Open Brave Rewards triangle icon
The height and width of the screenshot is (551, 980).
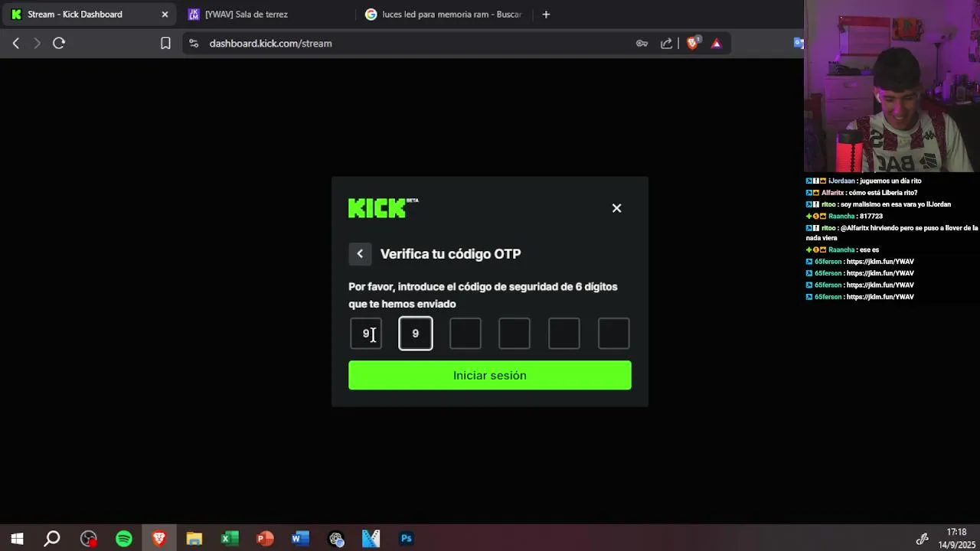pyautogui.click(x=717, y=44)
